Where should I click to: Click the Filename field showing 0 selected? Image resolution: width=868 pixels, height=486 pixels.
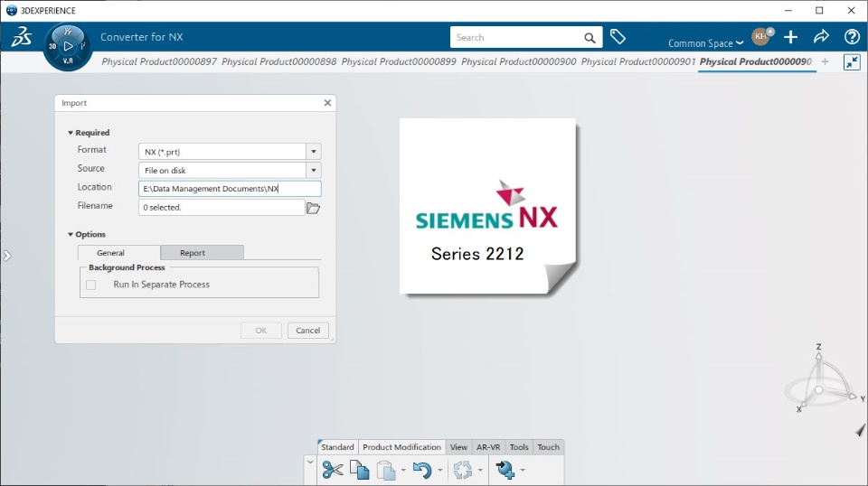[x=222, y=208]
